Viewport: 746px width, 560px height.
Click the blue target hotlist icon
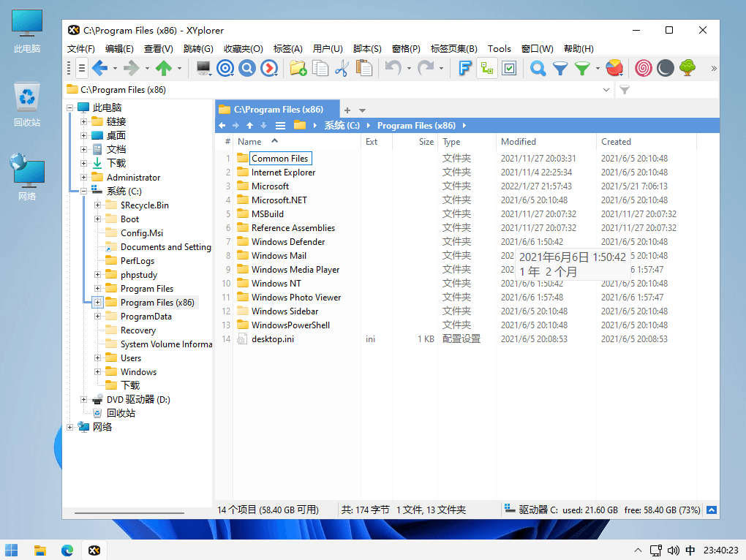(x=225, y=69)
